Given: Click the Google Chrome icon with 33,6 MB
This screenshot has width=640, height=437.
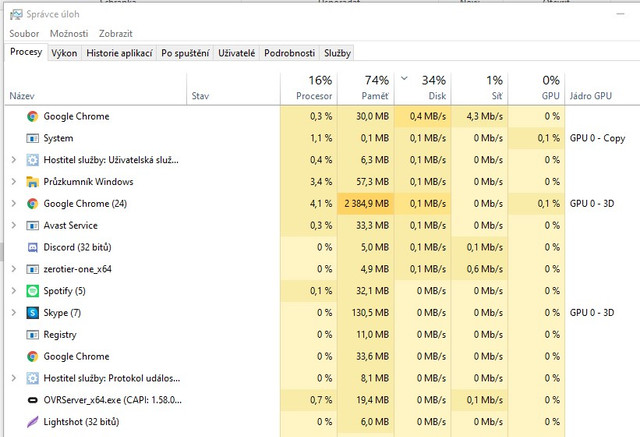Looking at the screenshot, I should click(x=32, y=357).
